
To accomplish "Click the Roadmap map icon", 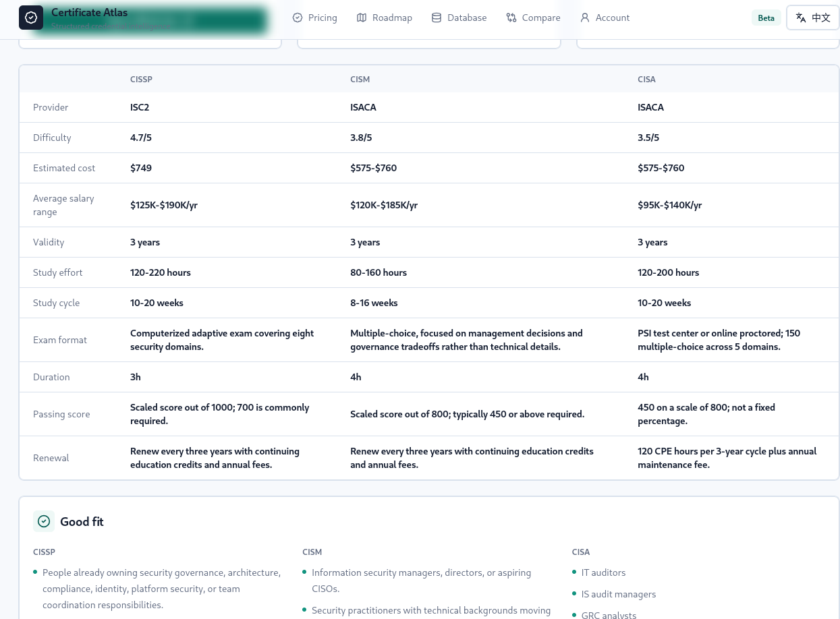I will tap(362, 18).
